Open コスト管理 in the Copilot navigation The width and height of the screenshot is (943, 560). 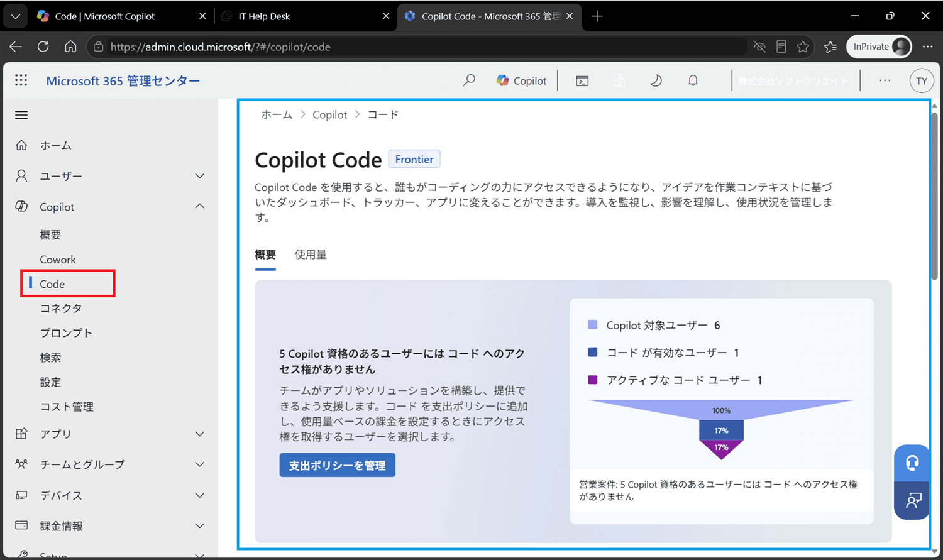click(67, 407)
